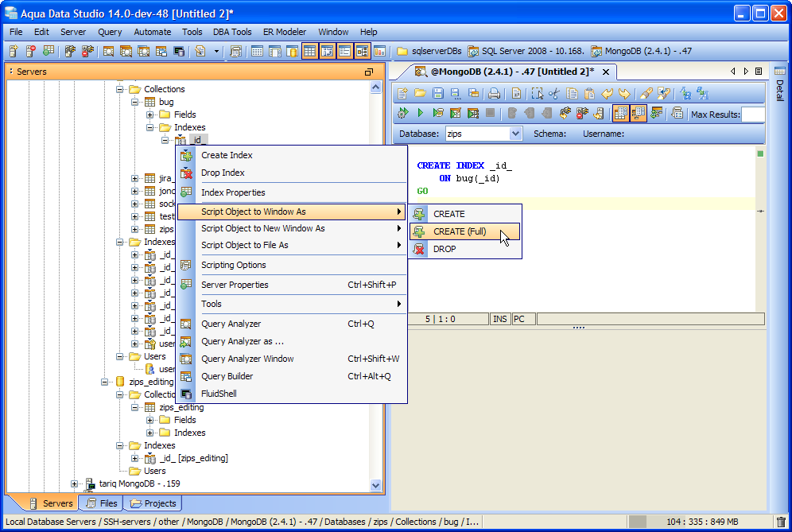
Task: Click the Reconnect icon in the query toolbar
Action: click(x=565, y=113)
